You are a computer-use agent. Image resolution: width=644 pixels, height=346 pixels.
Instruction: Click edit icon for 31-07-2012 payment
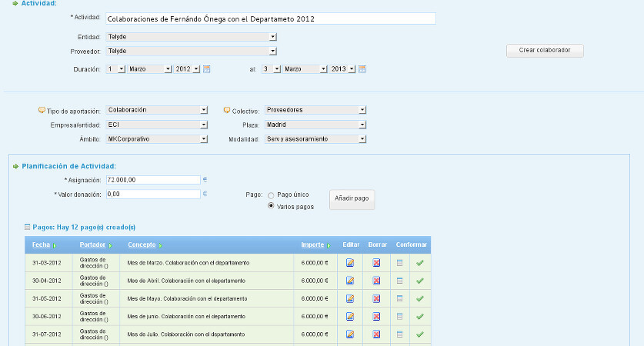tap(351, 334)
